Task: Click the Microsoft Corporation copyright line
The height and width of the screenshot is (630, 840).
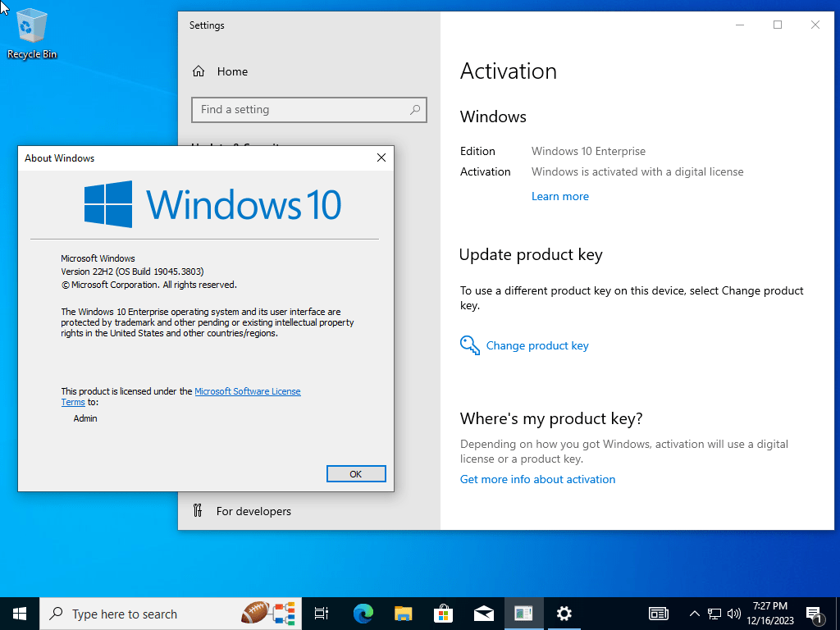Action: (149, 285)
